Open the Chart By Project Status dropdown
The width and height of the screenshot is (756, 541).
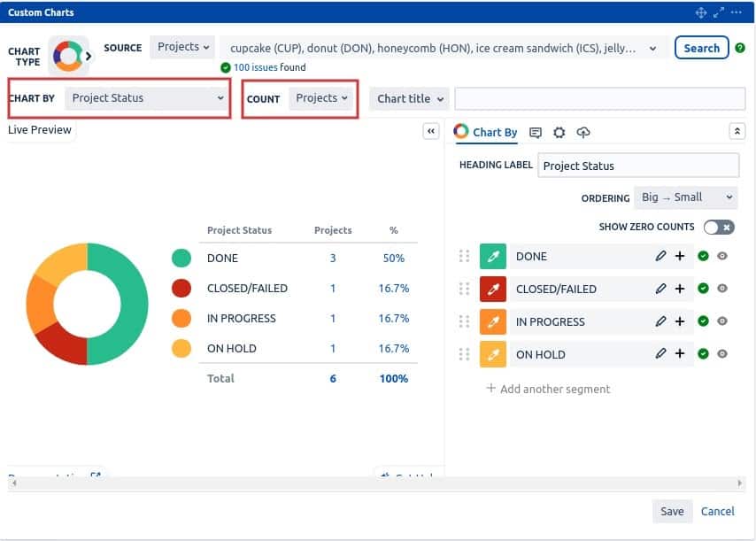pos(147,98)
